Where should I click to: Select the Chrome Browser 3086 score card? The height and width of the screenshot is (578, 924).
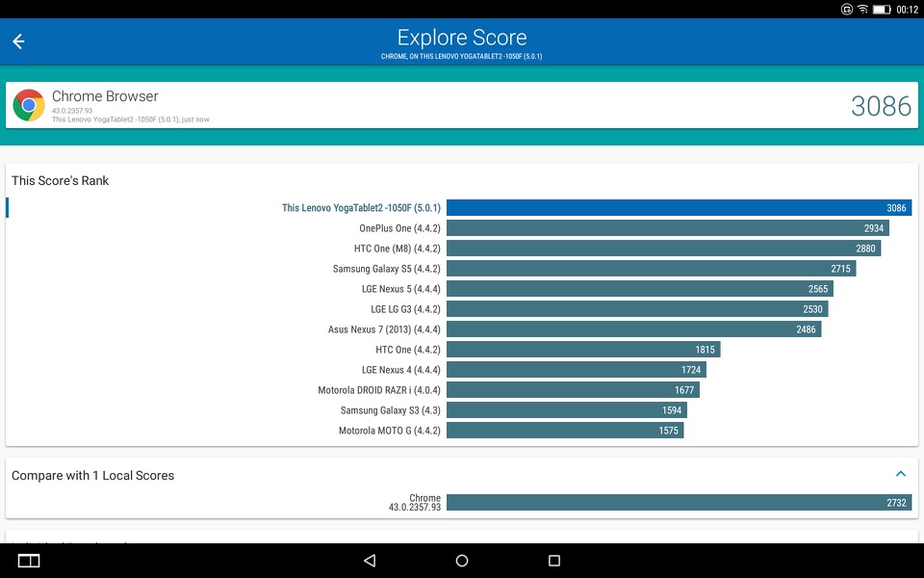[x=462, y=105]
